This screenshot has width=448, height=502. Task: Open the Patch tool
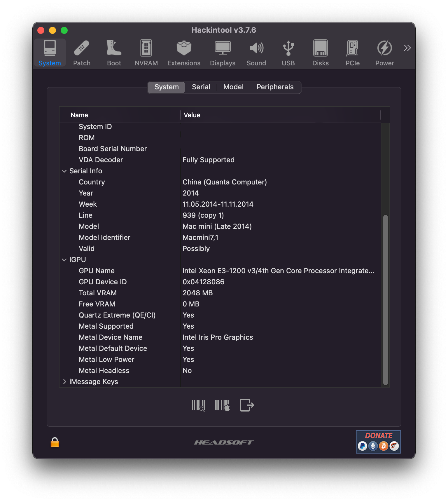click(82, 53)
